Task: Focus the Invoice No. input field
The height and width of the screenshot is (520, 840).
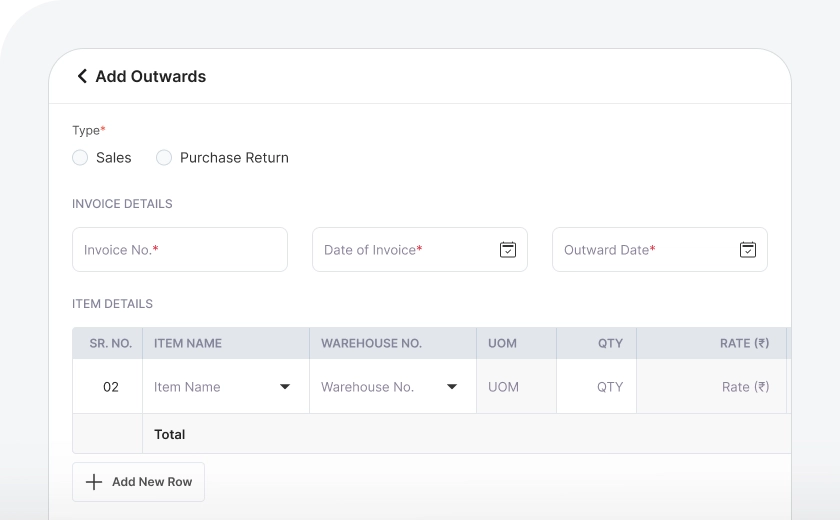Action: [180, 250]
